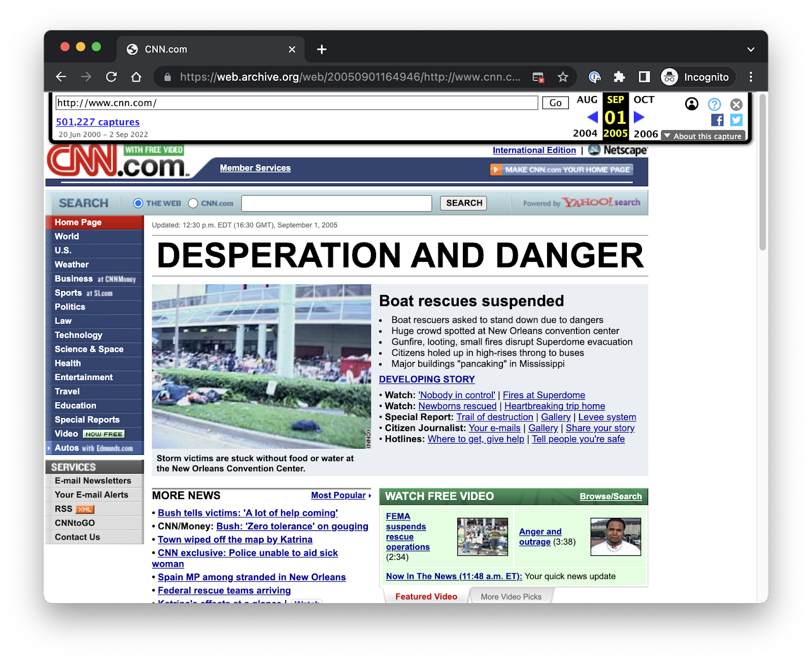The width and height of the screenshot is (812, 661).
Task: Close the CNN.com tab
Action: point(292,49)
